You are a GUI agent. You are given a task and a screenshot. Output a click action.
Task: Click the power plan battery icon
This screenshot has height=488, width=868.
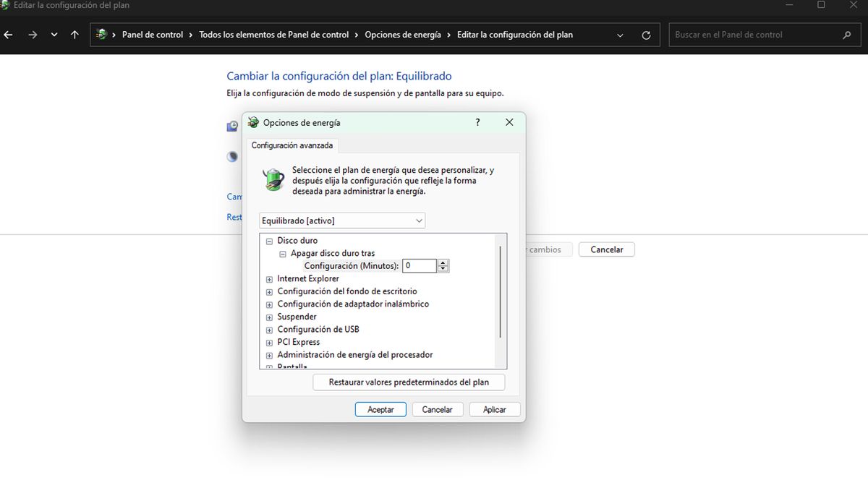coord(273,179)
